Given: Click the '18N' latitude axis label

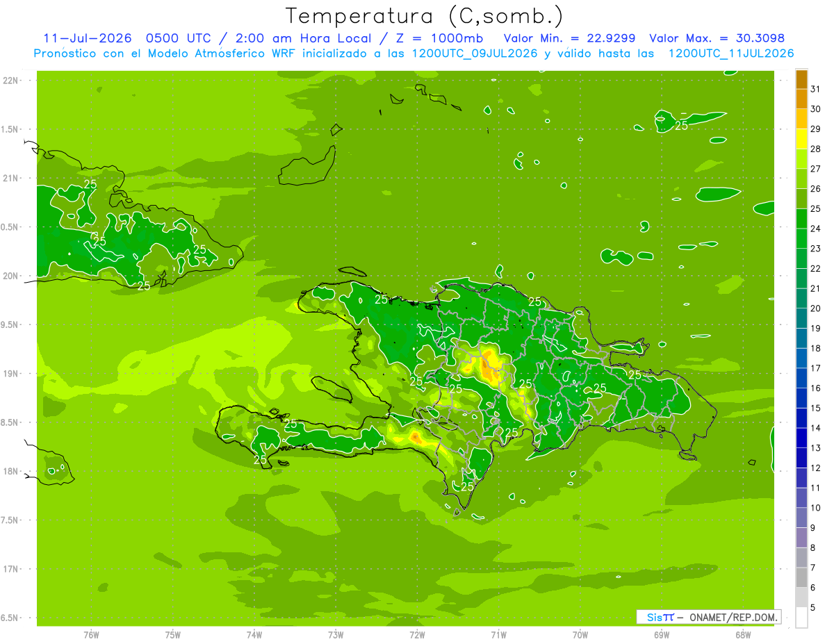Looking at the screenshot, I should click(x=10, y=472).
